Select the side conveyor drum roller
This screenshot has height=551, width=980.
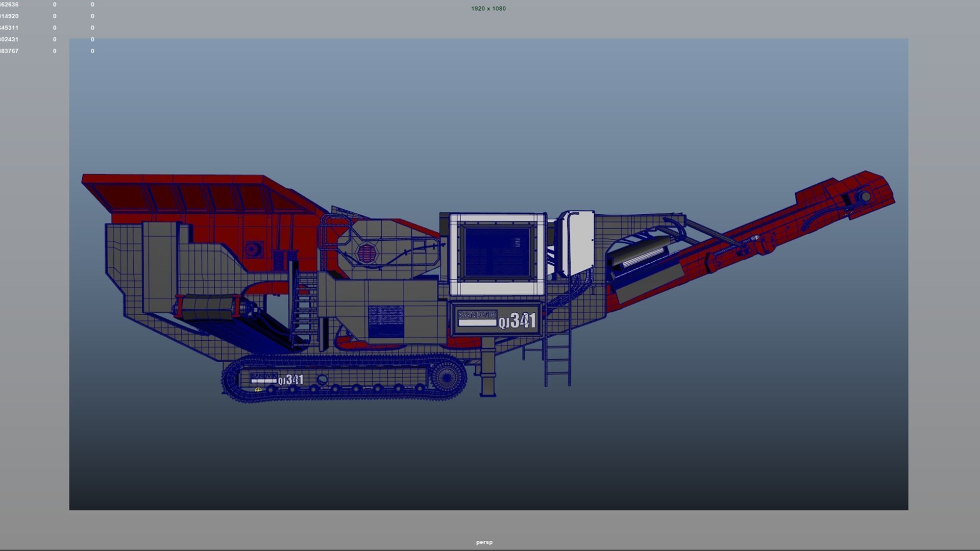pos(208,308)
